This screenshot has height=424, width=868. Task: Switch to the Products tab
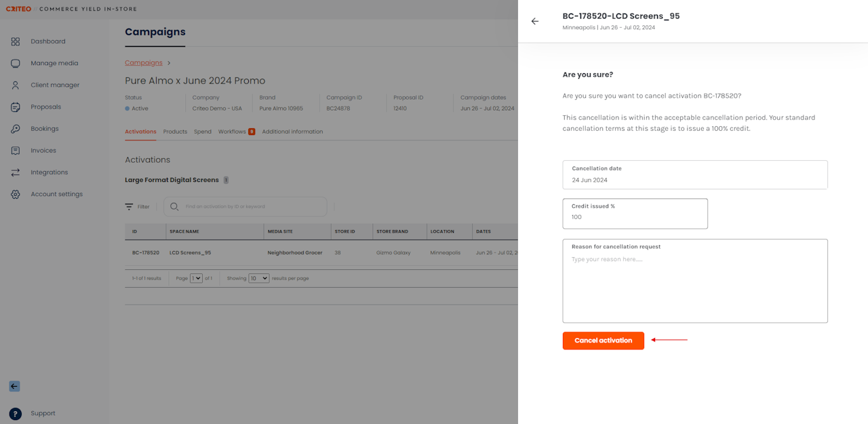click(x=175, y=132)
